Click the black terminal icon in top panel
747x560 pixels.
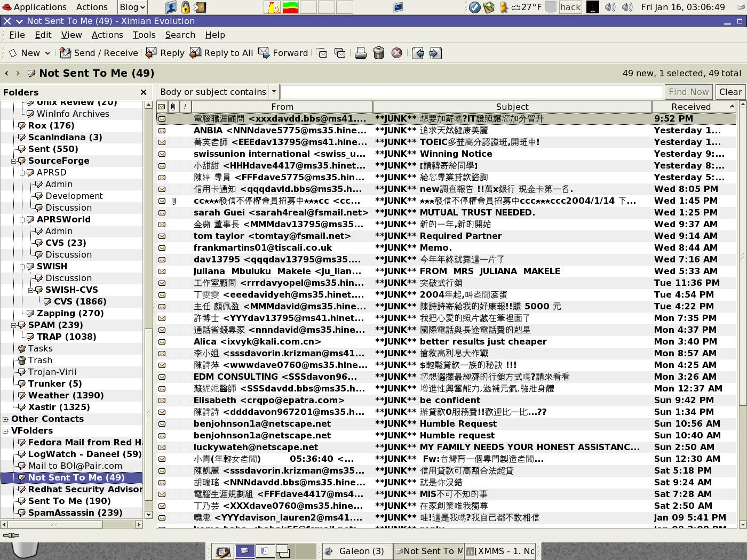592,7
